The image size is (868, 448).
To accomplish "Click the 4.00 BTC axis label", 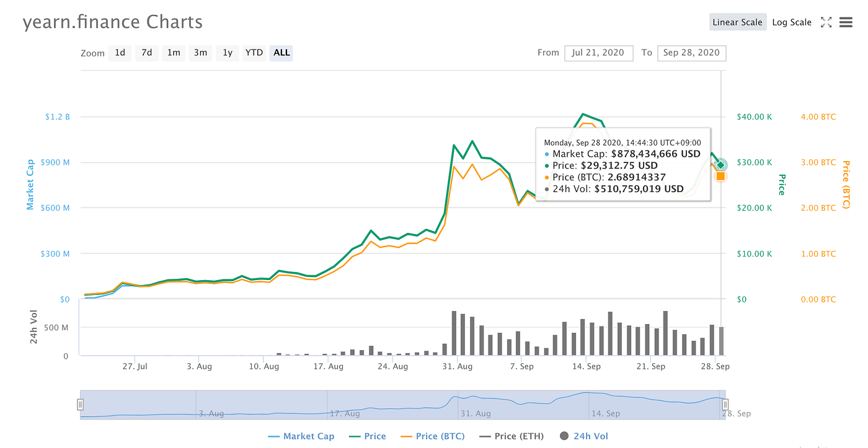I will point(818,116).
